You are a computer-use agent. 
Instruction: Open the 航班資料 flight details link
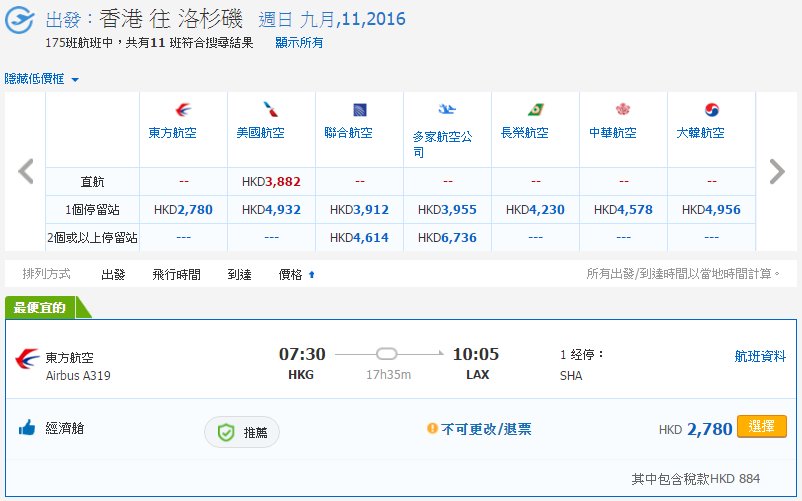pos(760,356)
